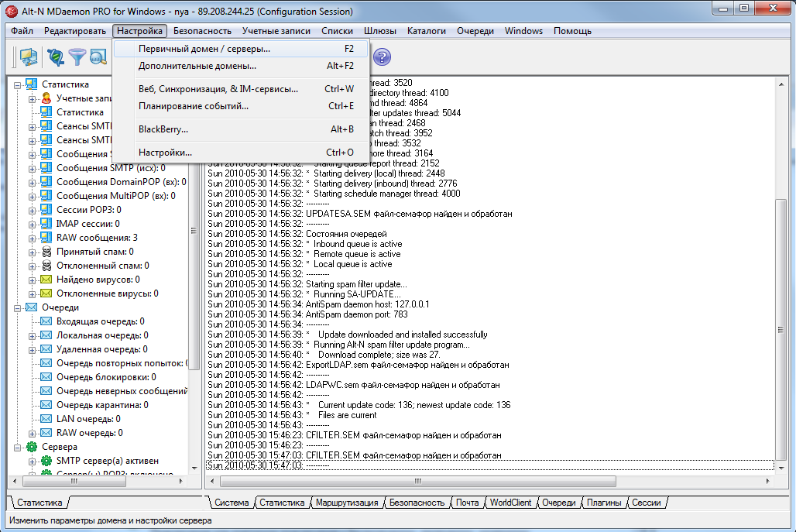Click tree pane scroll right arrow
The image size is (796, 532).
tap(180, 481)
